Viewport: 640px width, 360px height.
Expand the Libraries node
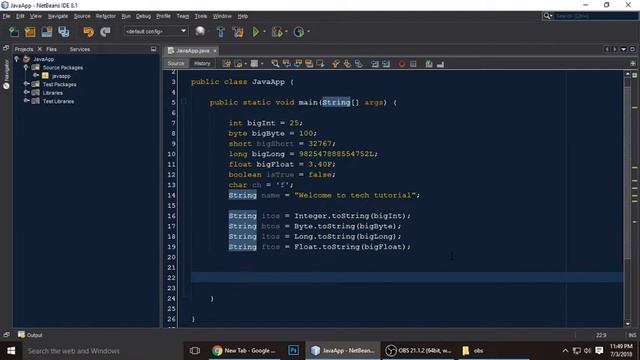pos(26,93)
